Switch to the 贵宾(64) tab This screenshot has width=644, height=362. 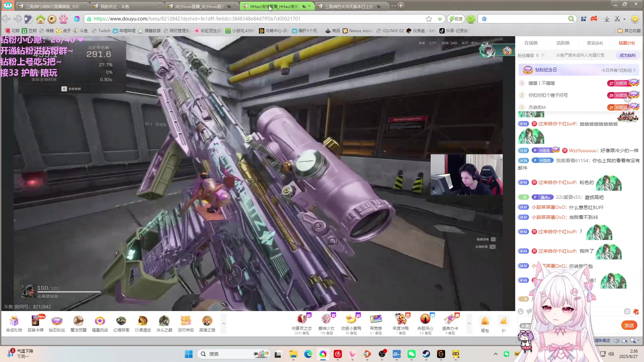tap(595, 43)
